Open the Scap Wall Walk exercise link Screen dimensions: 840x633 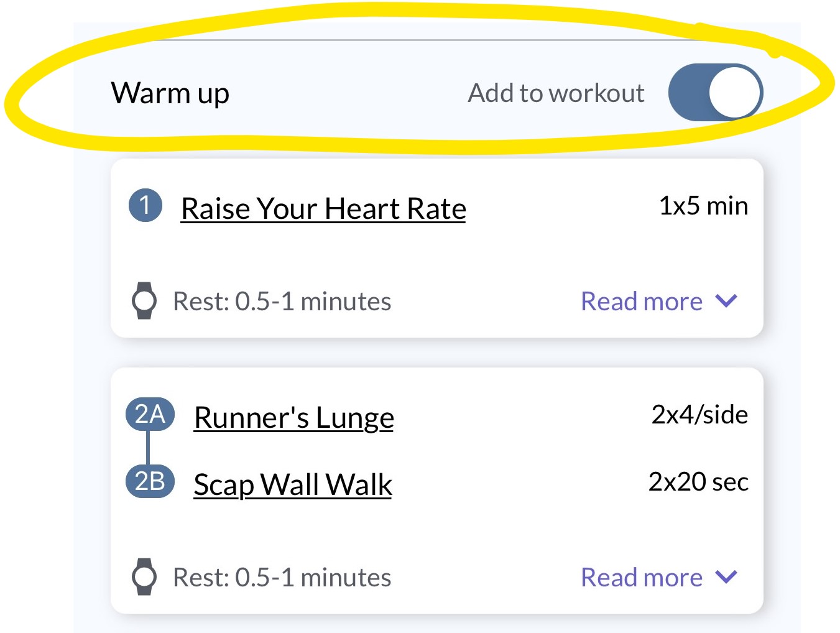tap(293, 484)
